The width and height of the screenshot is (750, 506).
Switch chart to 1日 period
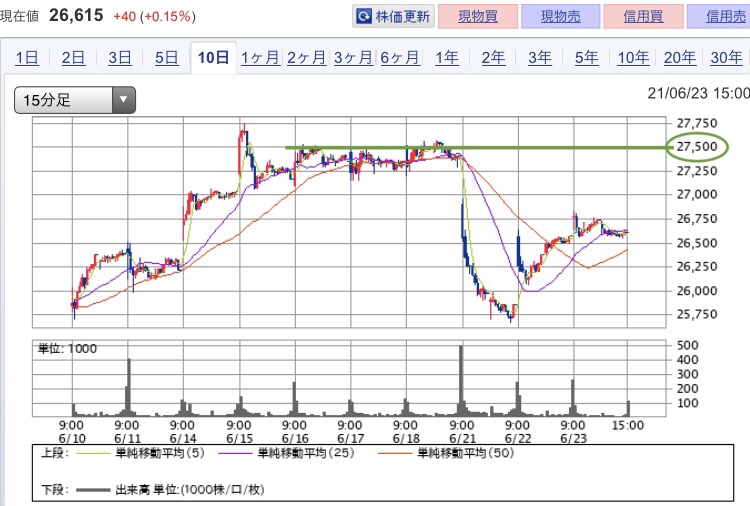[x=27, y=58]
